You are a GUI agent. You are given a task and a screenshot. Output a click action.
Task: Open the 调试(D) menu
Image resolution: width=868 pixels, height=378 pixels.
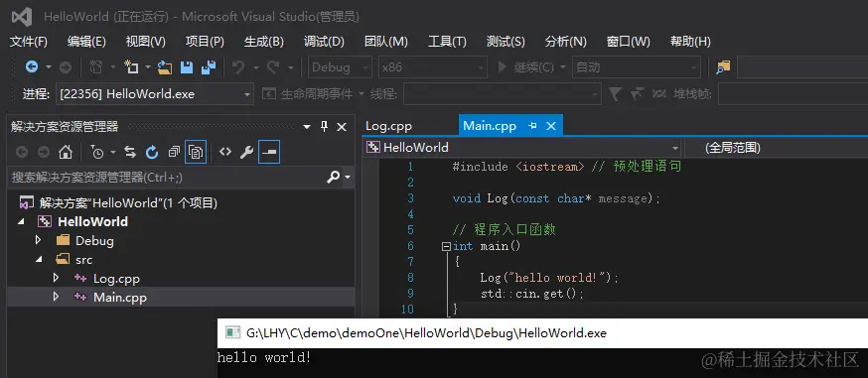tap(324, 42)
